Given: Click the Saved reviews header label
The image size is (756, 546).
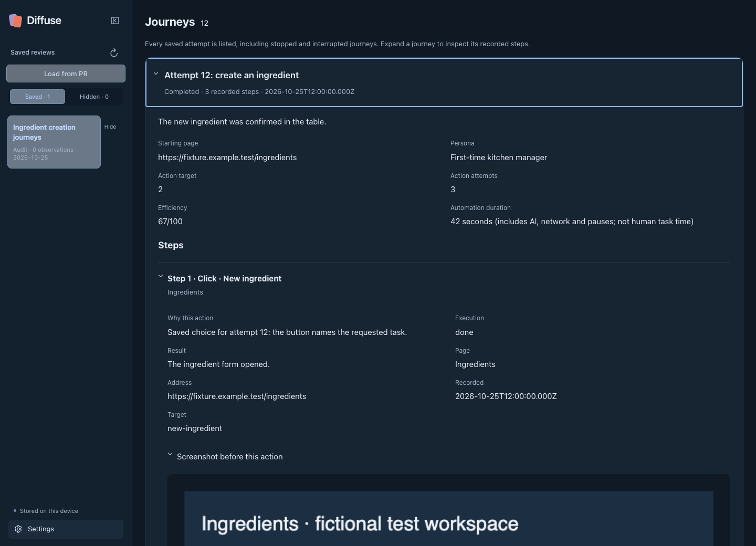Looking at the screenshot, I should [x=33, y=52].
